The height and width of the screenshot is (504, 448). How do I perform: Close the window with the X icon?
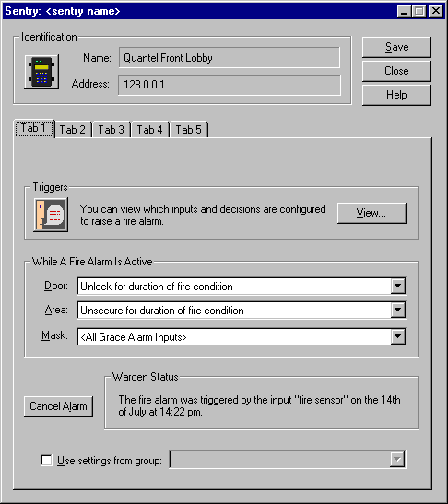[436, 11]
